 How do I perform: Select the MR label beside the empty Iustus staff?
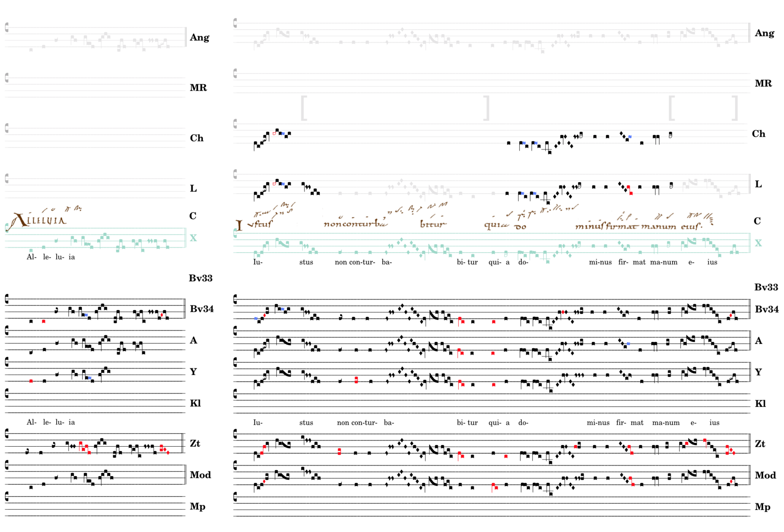click(763, 83)
